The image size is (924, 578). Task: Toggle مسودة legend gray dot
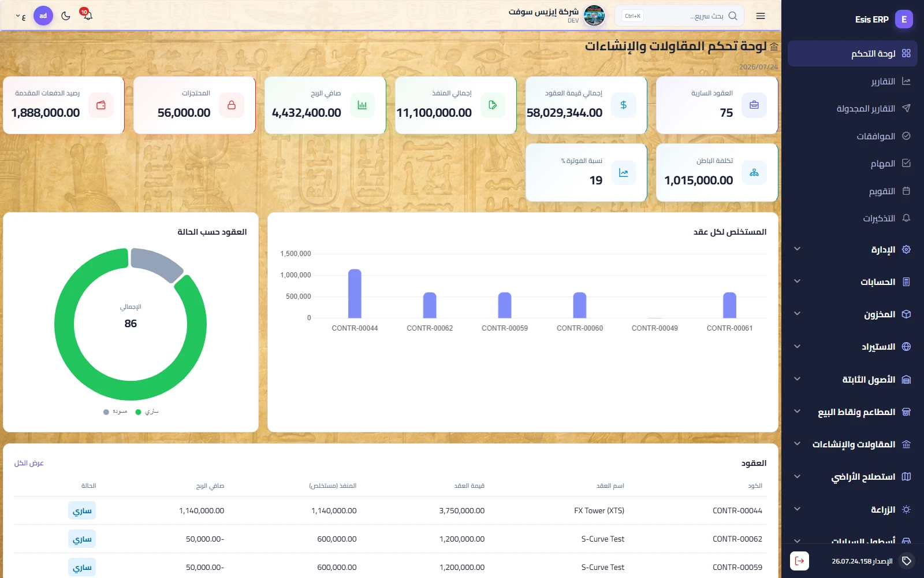106,412
